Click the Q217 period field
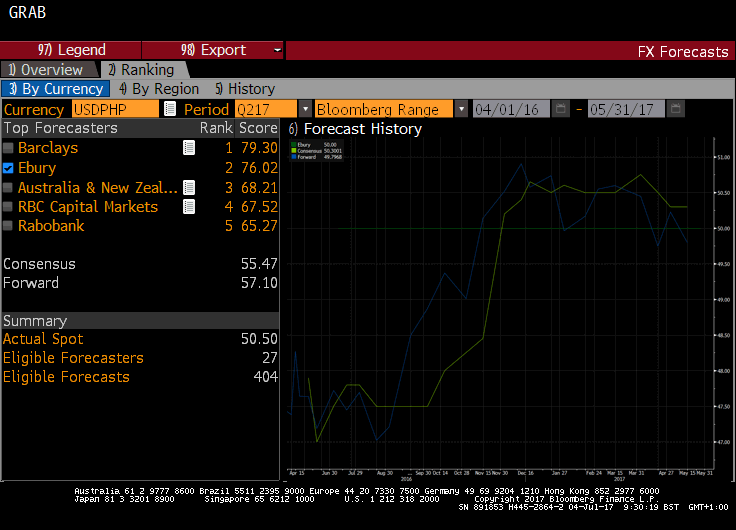The image size is (736, 530). (266, 109)
